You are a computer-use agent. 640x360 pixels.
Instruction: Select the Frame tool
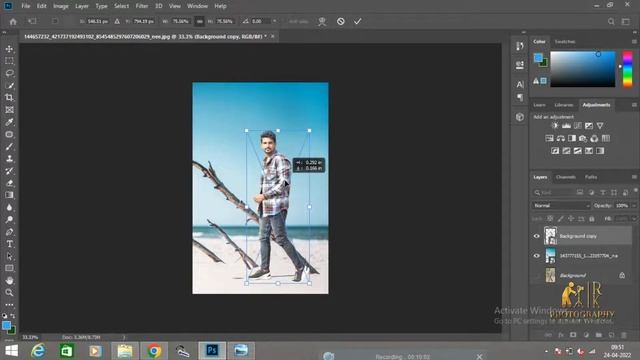point(9,110)
